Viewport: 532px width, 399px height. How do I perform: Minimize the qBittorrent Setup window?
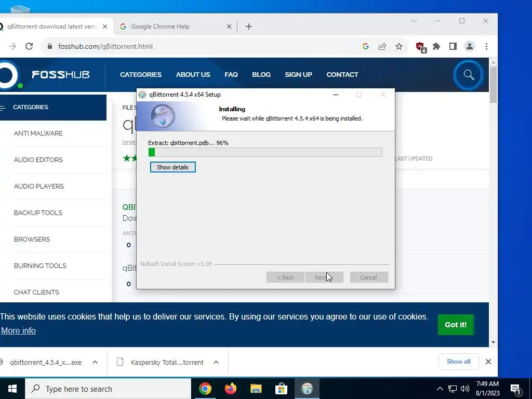click(336, 95)
